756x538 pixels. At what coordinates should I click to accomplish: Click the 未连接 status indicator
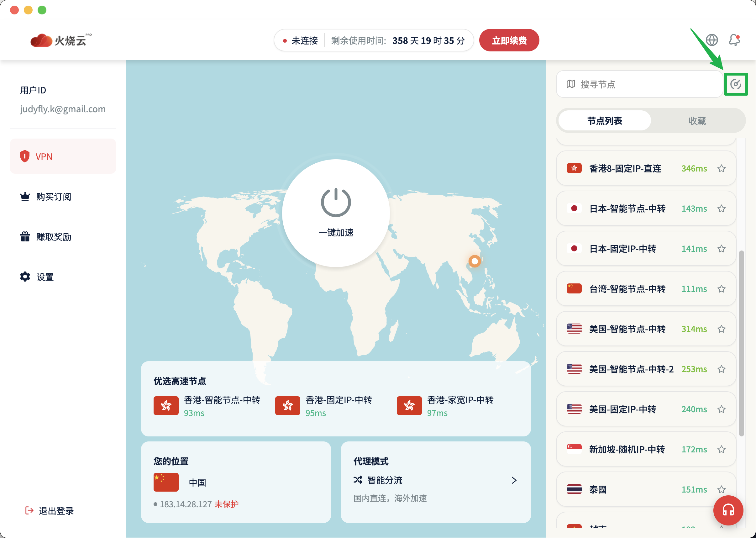coord(300,40)
